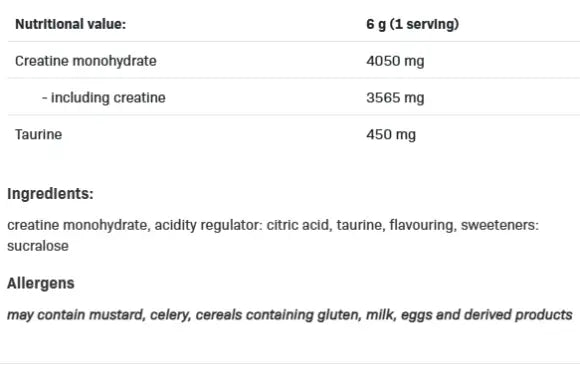Click the word 'flavouring' in ingredients
The width and height of the screenshot is (580, 386).
(422, 225)
